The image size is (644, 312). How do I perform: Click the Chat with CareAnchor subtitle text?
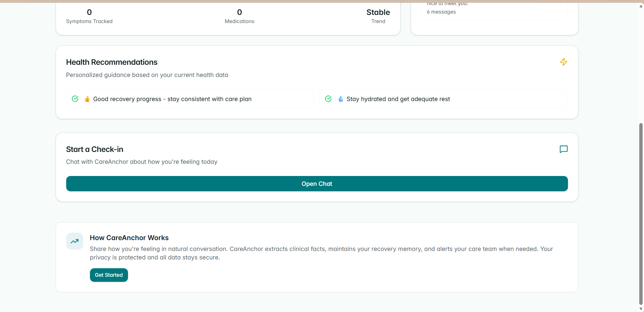(x=142, y=162)
